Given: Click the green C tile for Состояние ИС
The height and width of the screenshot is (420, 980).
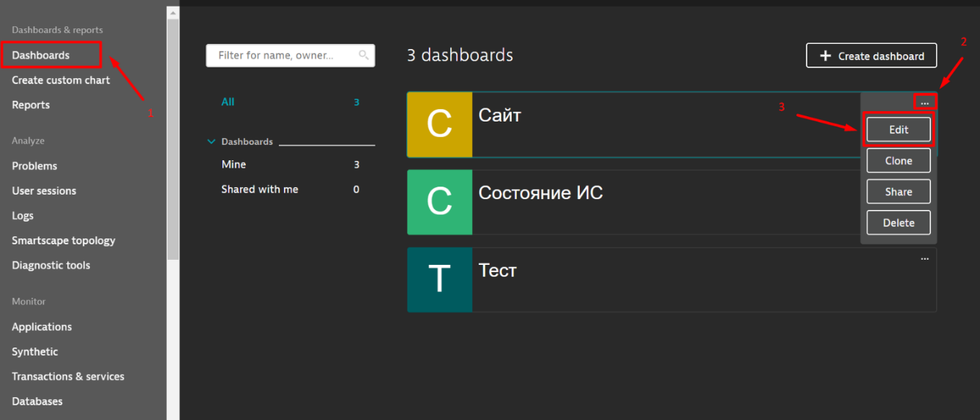Looking at the screenshot, I should (x=439, y=202).
